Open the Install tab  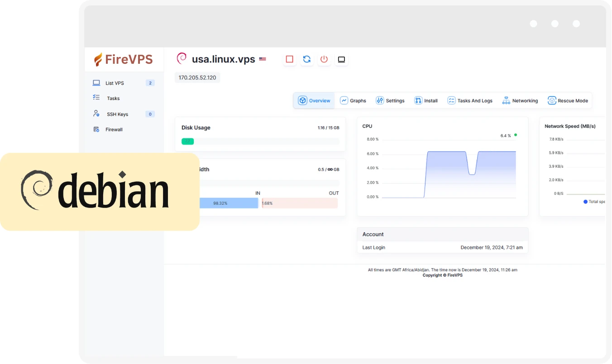pyautogui.click(x=426, y=100)
